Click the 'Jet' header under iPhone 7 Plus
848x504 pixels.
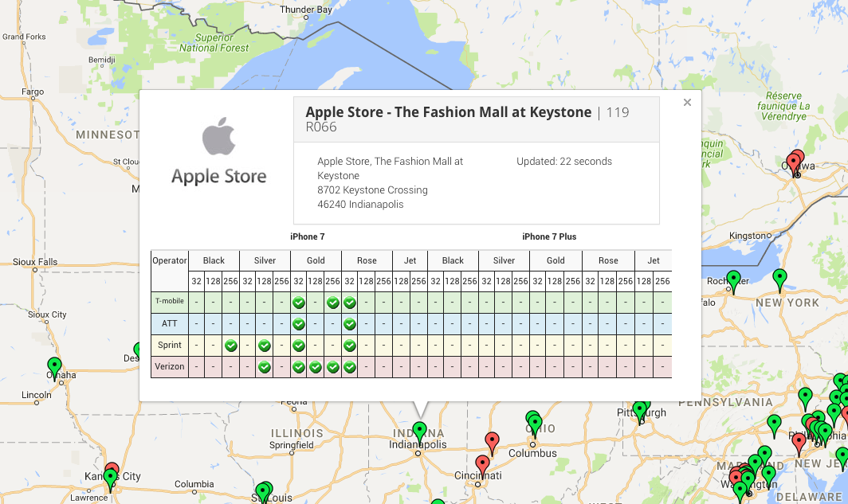click(x=654, y=260)
